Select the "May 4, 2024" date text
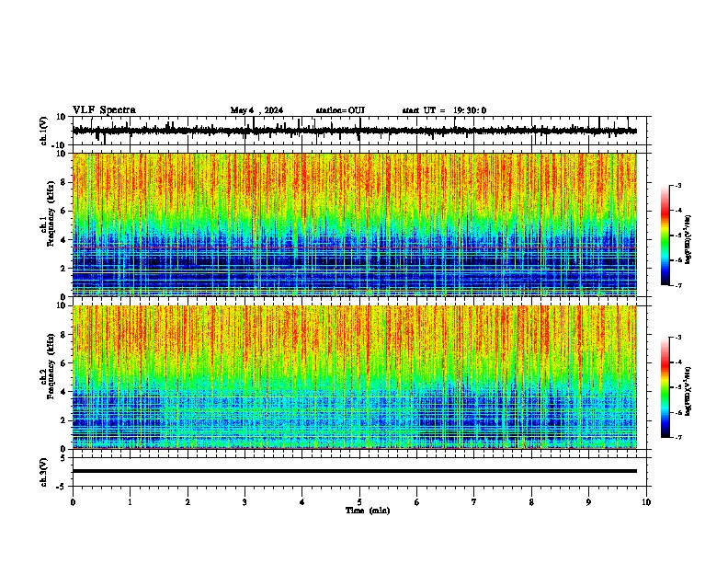The width and height of the screenshot is (728, 563). pos(256,110)
